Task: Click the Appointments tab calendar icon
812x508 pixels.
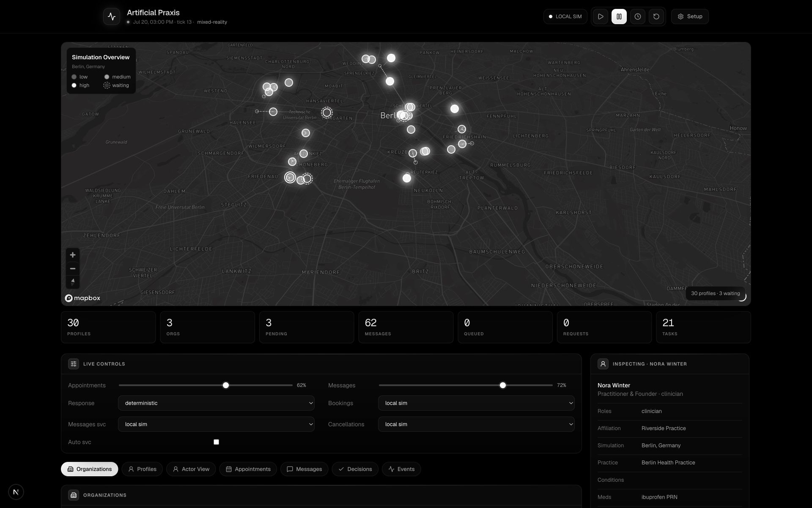Action: 229,469
